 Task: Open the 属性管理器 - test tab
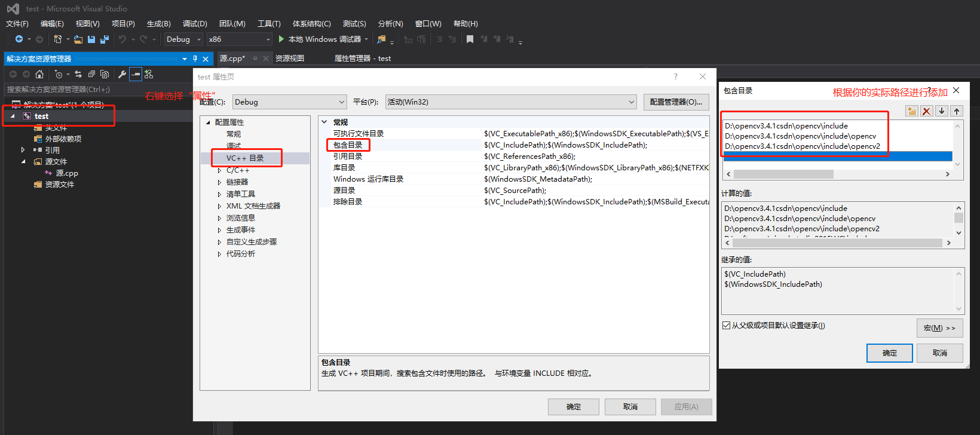point(362,59)
